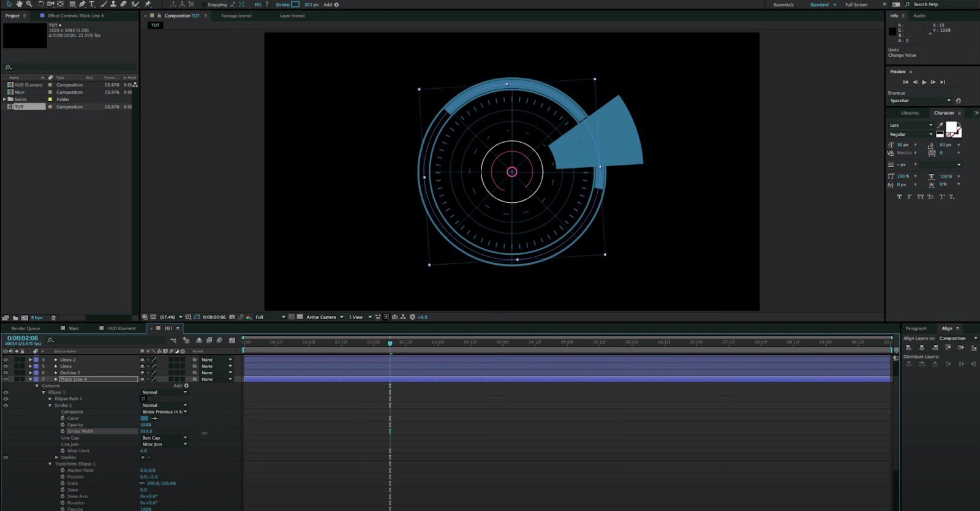This screenshot has width=980, height=511.
Task: Select the Puppet Pin tool
Action: 148,4
